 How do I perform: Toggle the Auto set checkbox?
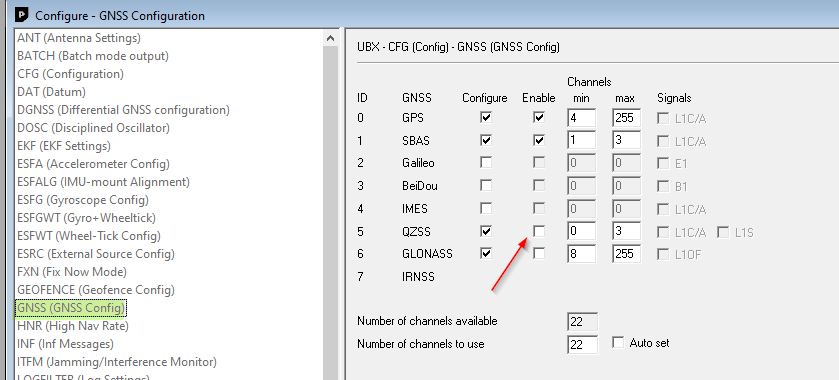tap(619, 343)
